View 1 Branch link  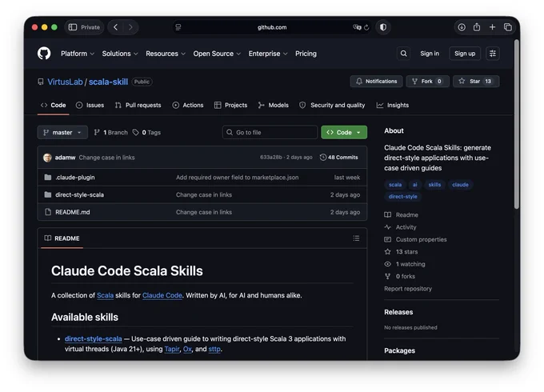pos(110,133)
